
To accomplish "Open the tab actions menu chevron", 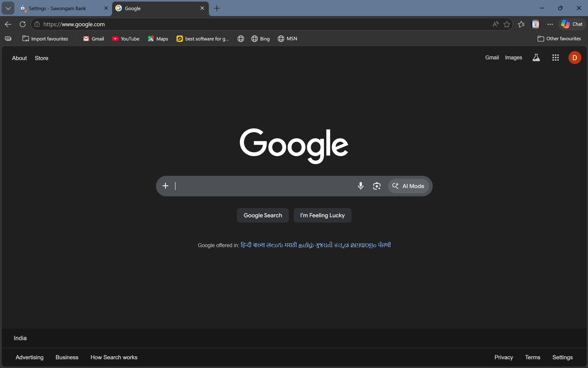I will pos(8,8).
